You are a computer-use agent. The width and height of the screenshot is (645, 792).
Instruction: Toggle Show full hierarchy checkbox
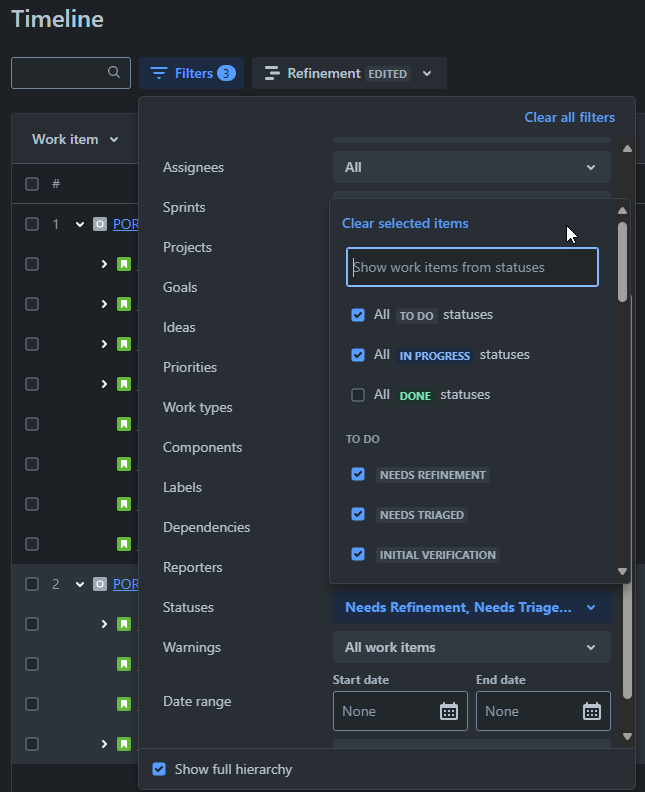coord(159,769)
